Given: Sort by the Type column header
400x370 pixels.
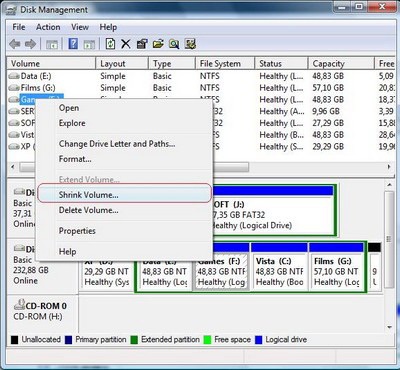Looking at the screenshot, I should pos(172,63).
